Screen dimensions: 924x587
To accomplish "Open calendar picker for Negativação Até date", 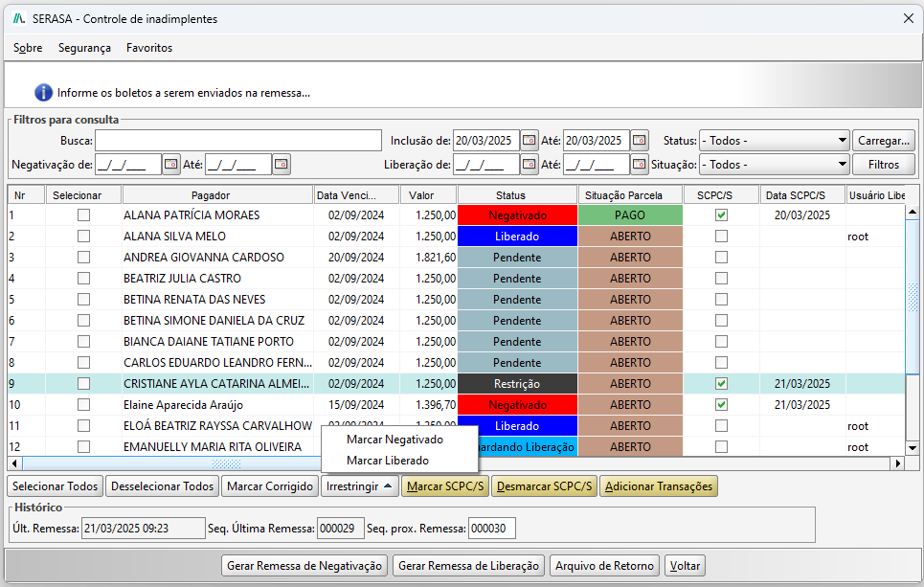I will tap(282, 164).
